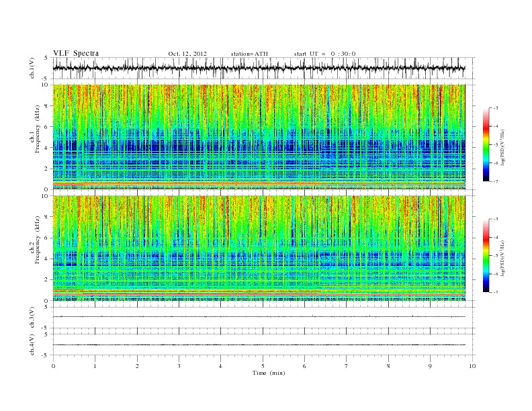Click the ch.2 spectrogram color bar
Viewport: 532px width, 411px height.
(486, 255)
